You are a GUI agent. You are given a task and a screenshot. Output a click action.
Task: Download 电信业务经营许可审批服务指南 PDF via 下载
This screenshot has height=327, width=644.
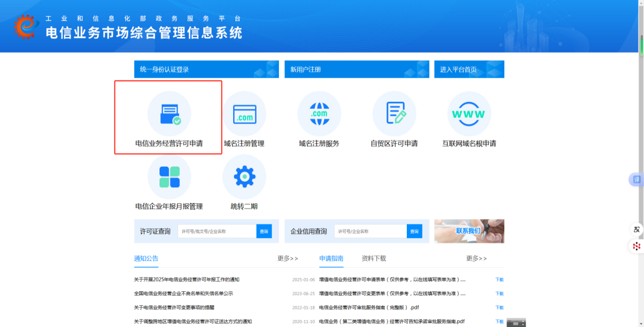click(x=499, y=308)
